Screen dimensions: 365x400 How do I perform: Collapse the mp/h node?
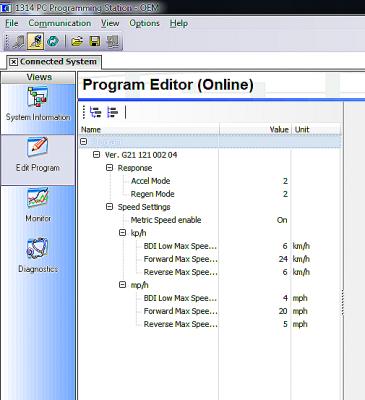pos(122,285)
